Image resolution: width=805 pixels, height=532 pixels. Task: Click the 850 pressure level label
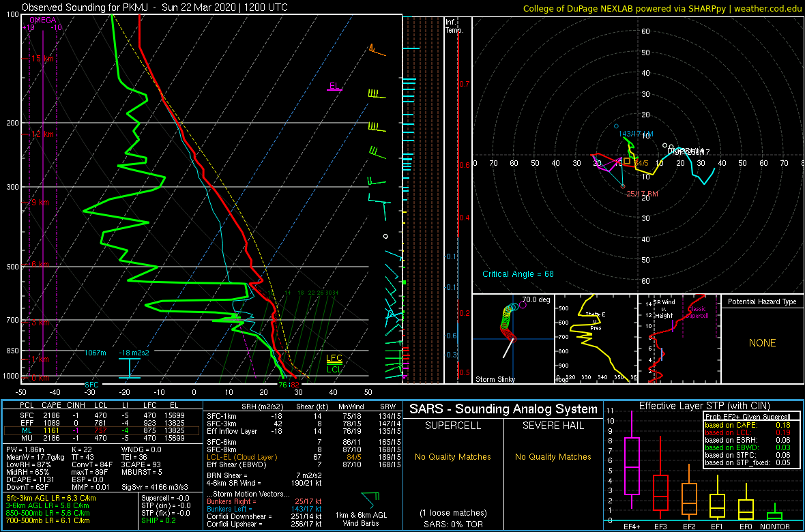(11, 351)
